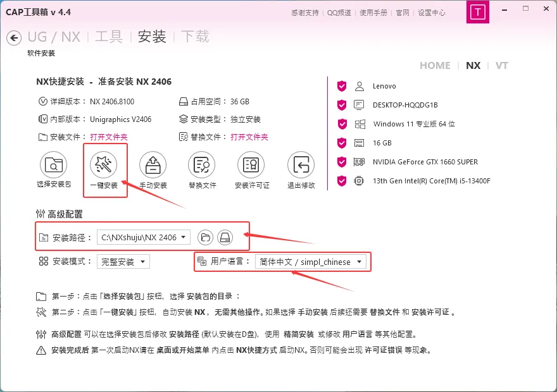The width and height of the screenshot is (557, 392).
Task: Open the 安装许可证 license install icon
Action: tap(251, 164)
